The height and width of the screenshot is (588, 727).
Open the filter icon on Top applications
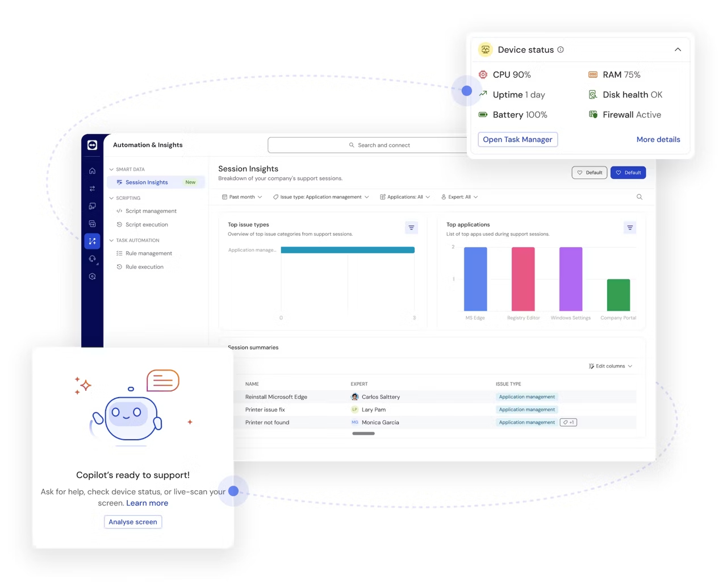point(630,228)
